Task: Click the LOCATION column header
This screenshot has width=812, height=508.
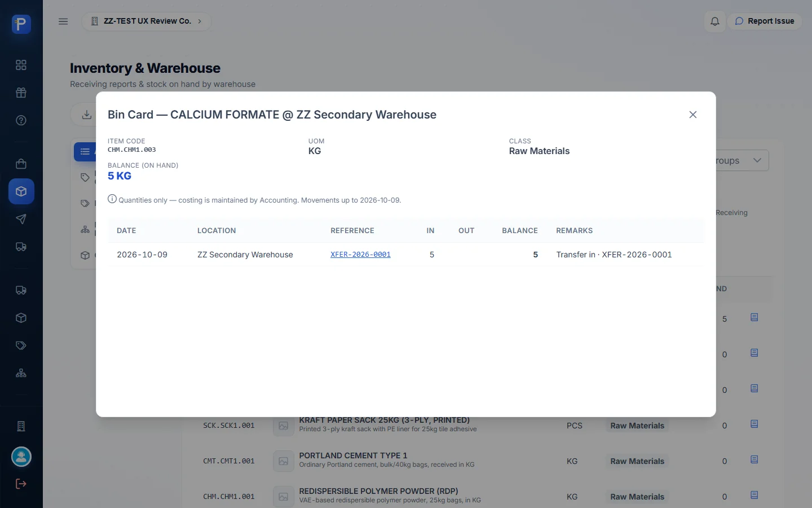Action: (x=217, y=230)
